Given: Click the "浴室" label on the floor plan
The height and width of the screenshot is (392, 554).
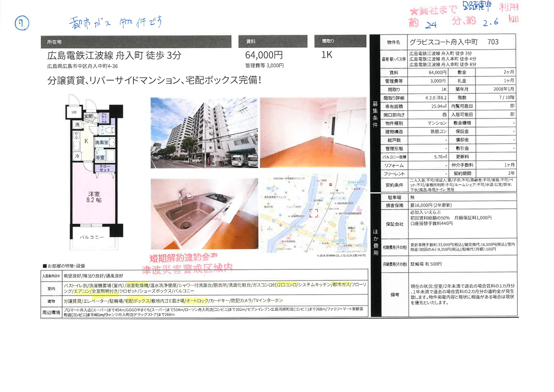Looking at the screenshot, I should coord(100,158).
